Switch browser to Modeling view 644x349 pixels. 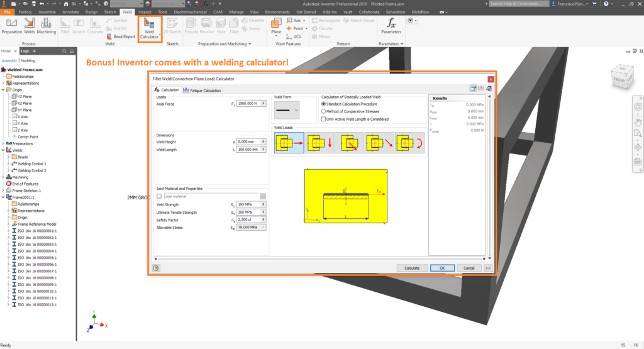(28, 61)
